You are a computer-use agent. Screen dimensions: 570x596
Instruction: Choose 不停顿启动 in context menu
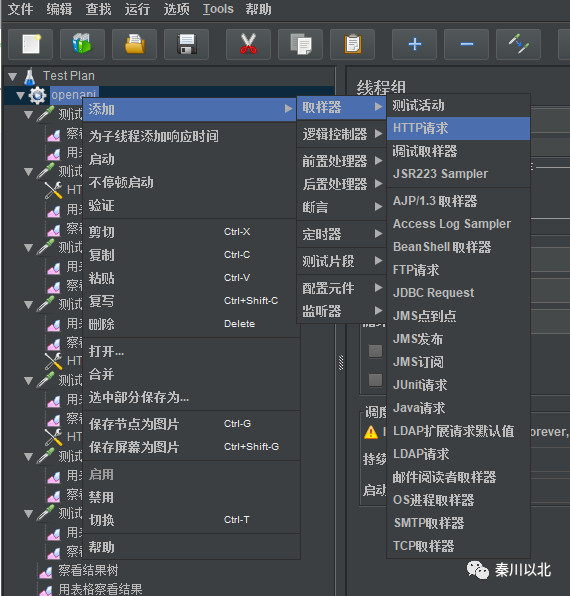[189, 182]
